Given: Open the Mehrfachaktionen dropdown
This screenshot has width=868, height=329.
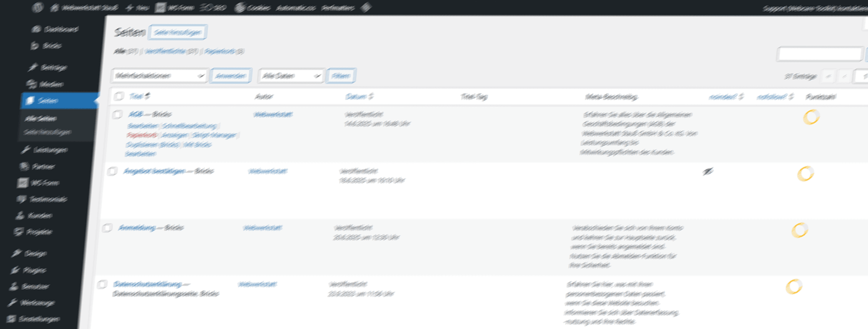Looking at the screenshot, I should [159, 76].
